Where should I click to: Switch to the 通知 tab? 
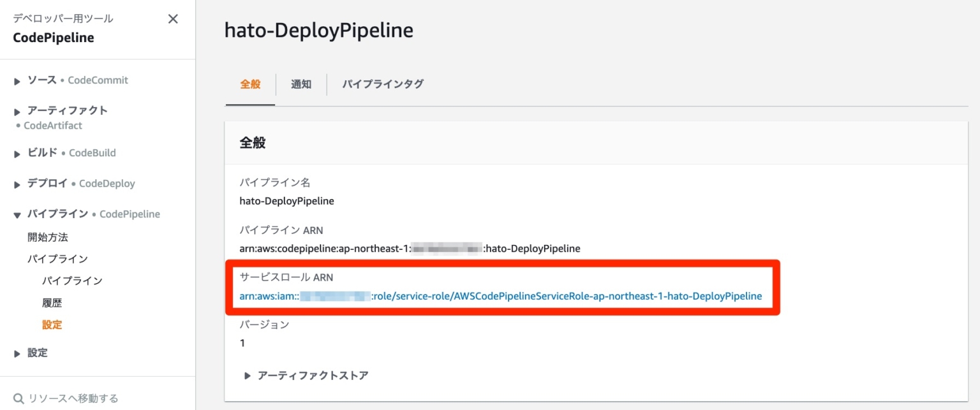[301, 84]
